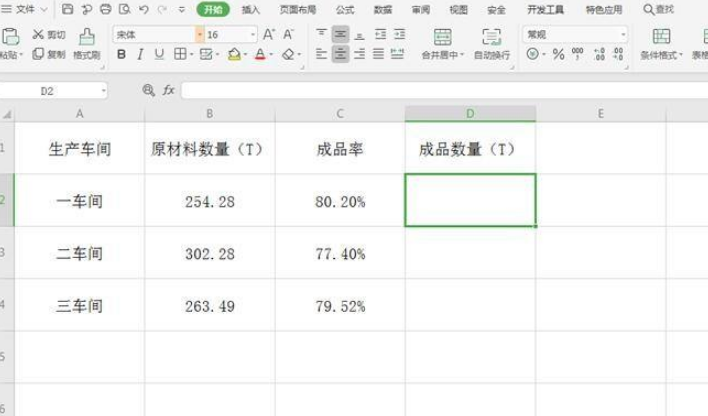Expand the 粘贴 paste options arrow

[21, 55]
